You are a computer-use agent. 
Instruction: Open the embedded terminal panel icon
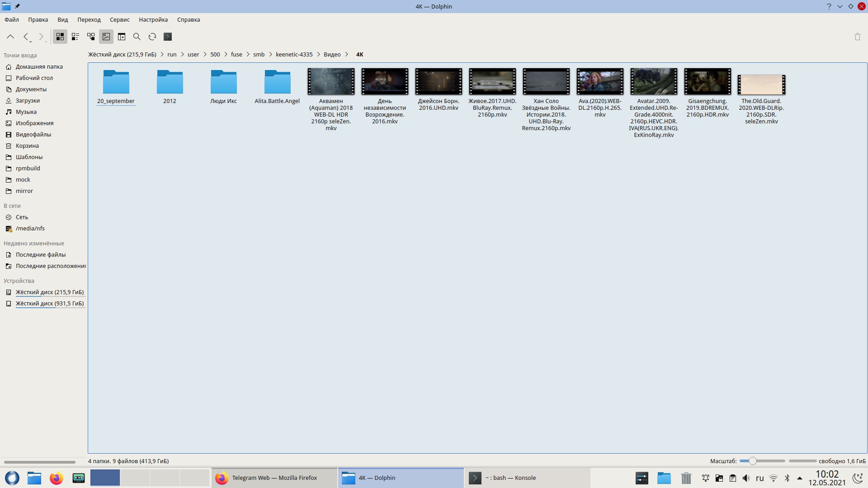tap(168, 37)
